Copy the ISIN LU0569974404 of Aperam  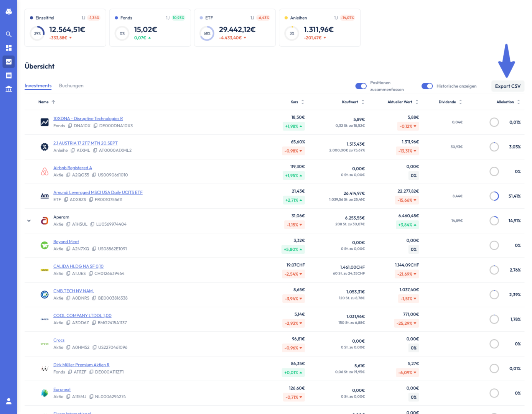click(92, 224)
